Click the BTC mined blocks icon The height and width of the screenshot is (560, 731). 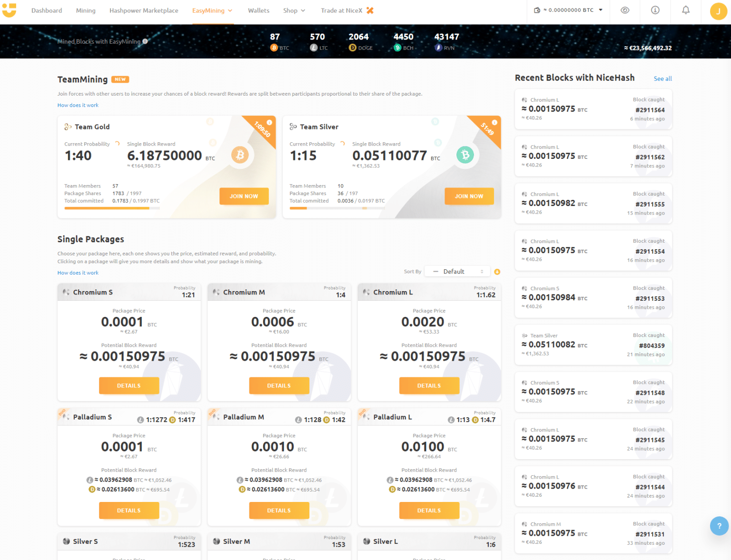point(274,48)
